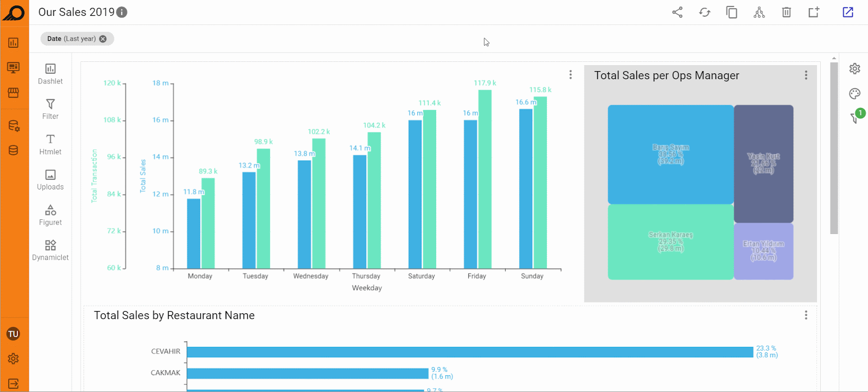Open the presentation screen icon in the orange sidebar
This screenshot has height=392, width=868.
(14, 67)
